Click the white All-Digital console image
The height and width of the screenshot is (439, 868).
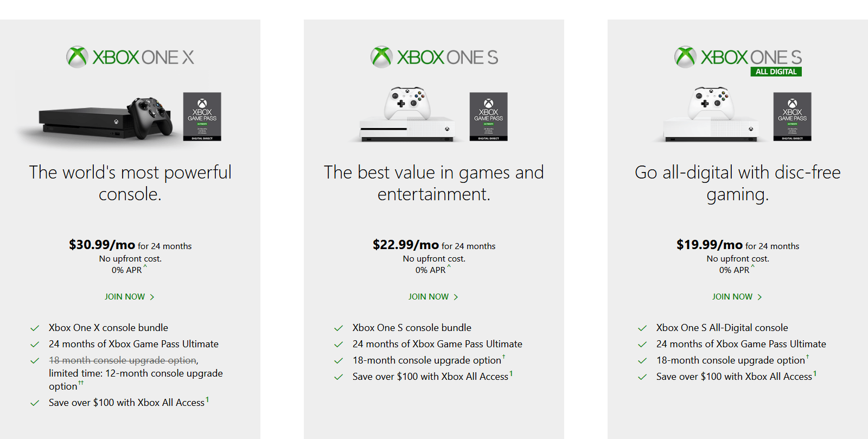click(712, 115)
